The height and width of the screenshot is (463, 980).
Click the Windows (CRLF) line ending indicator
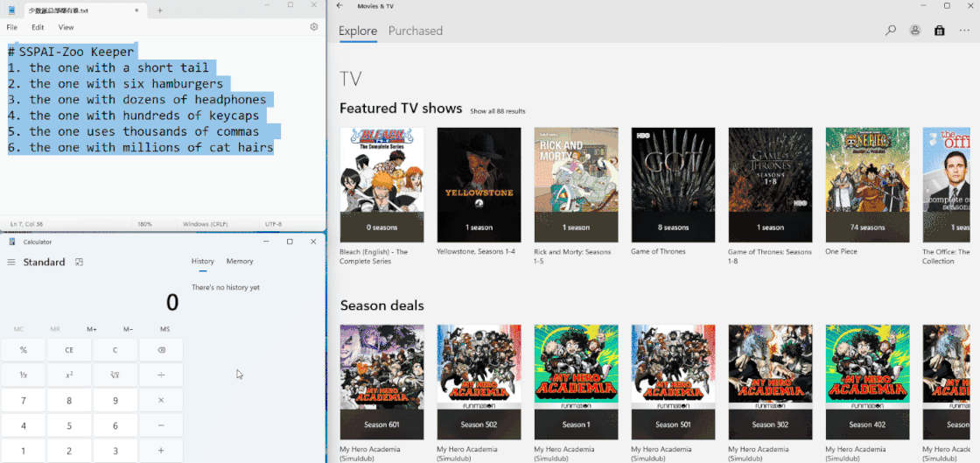pyautogui.click(x=208, y=224)
